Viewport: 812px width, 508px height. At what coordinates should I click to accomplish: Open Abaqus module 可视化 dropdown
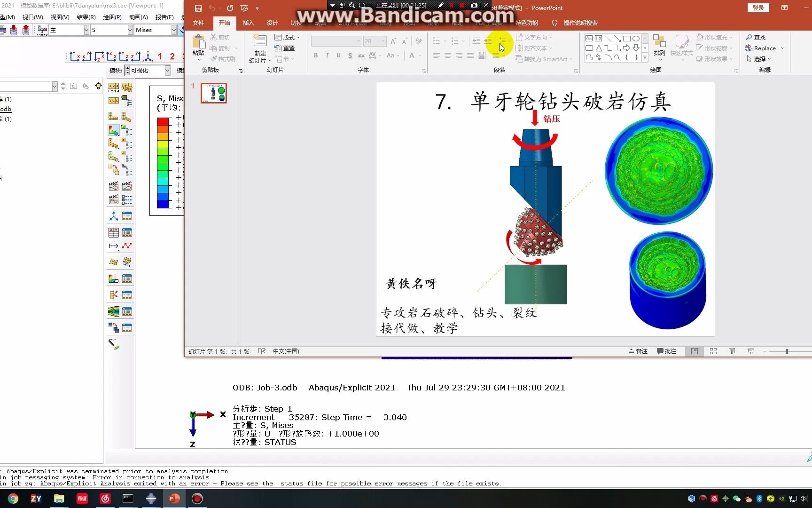coord(167,70)
